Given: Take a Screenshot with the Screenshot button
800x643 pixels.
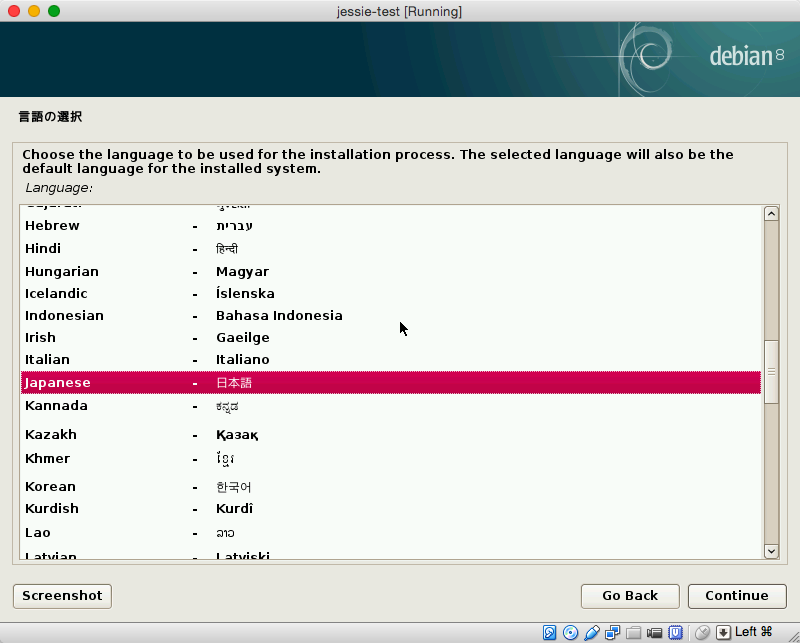Looking at the screenshot, I should click(x=62, y=596).
